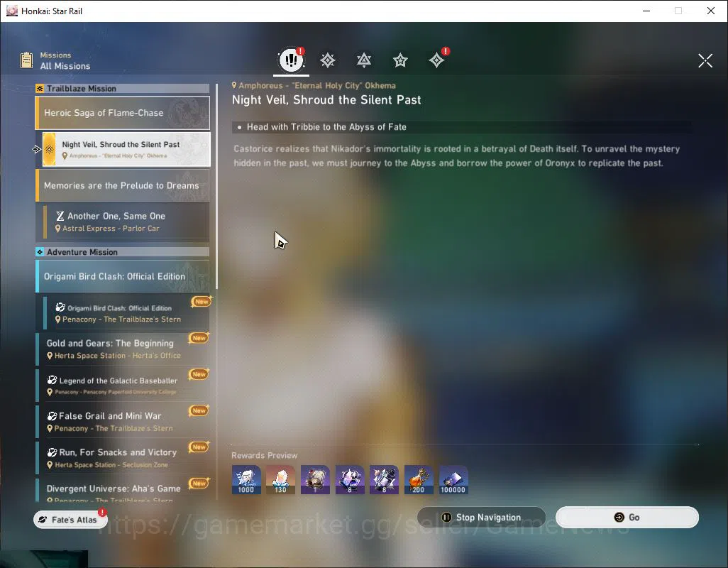Click the tracking diamond icon on Night Veil mission

pos(49,149)
